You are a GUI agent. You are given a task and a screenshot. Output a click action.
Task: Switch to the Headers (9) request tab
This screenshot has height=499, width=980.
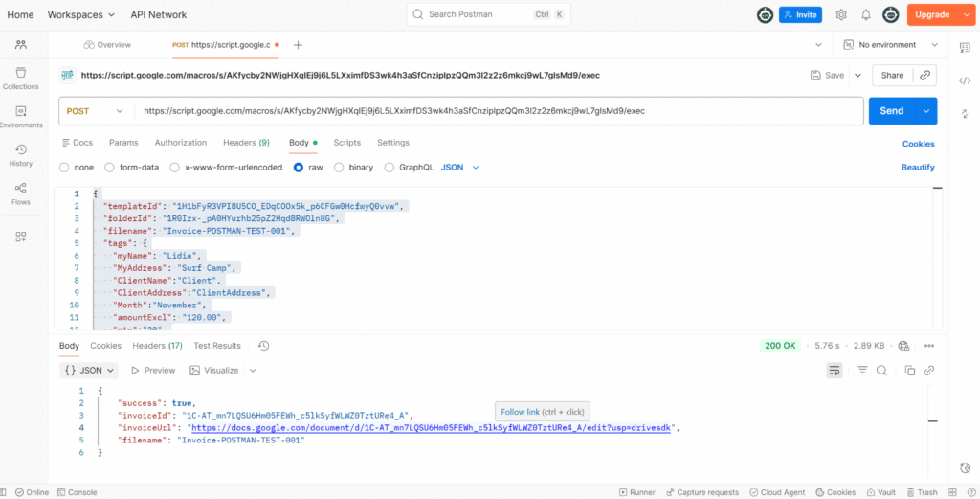tap(246, 143)
